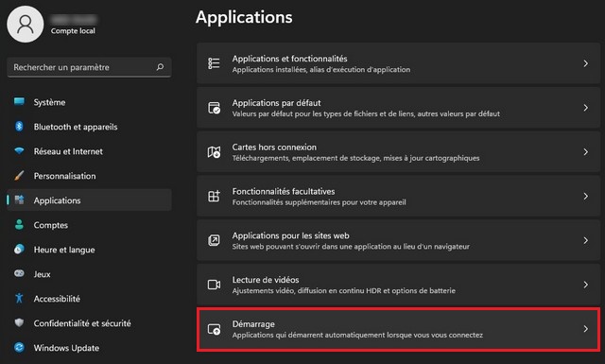The width and height of the screenshot is (605, 364).
Task: Click the Réseau et Internet wifi icon
Action: pyautogui.click(x=19, y=151)
